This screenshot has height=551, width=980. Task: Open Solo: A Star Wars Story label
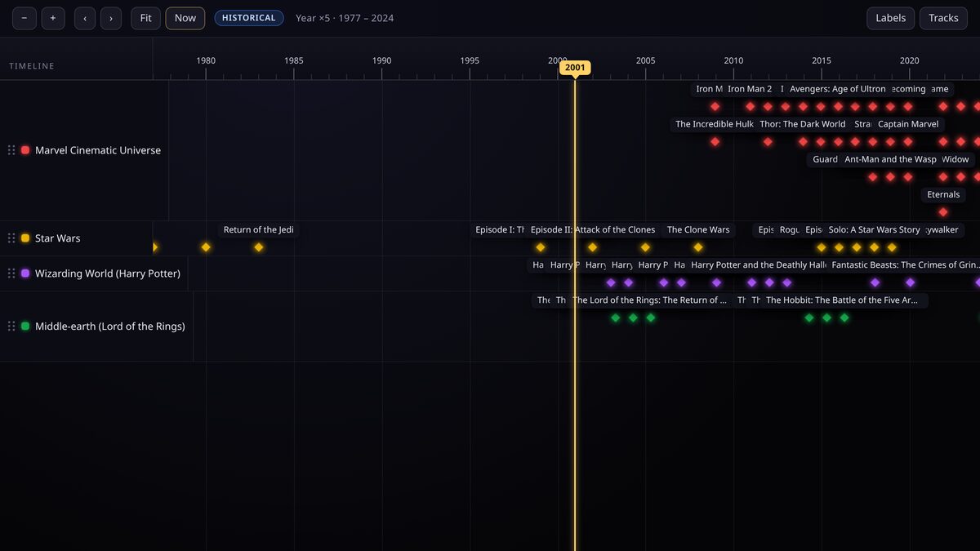874,229
